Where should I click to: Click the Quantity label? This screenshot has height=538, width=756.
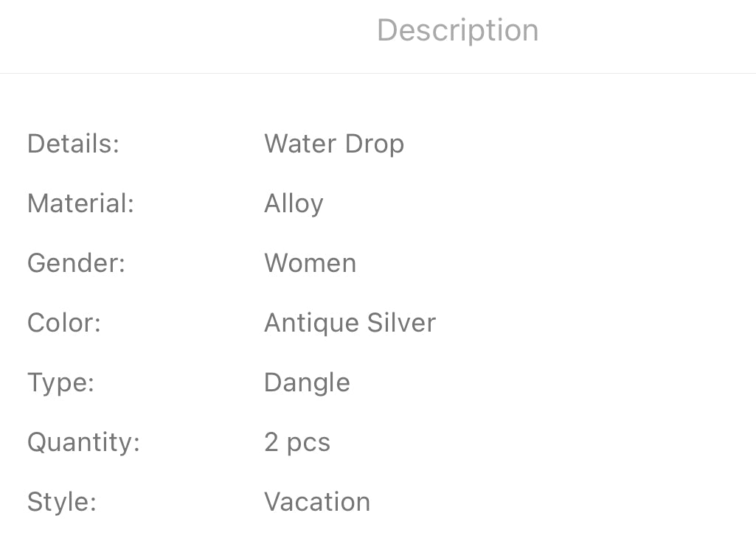point(83,442)
